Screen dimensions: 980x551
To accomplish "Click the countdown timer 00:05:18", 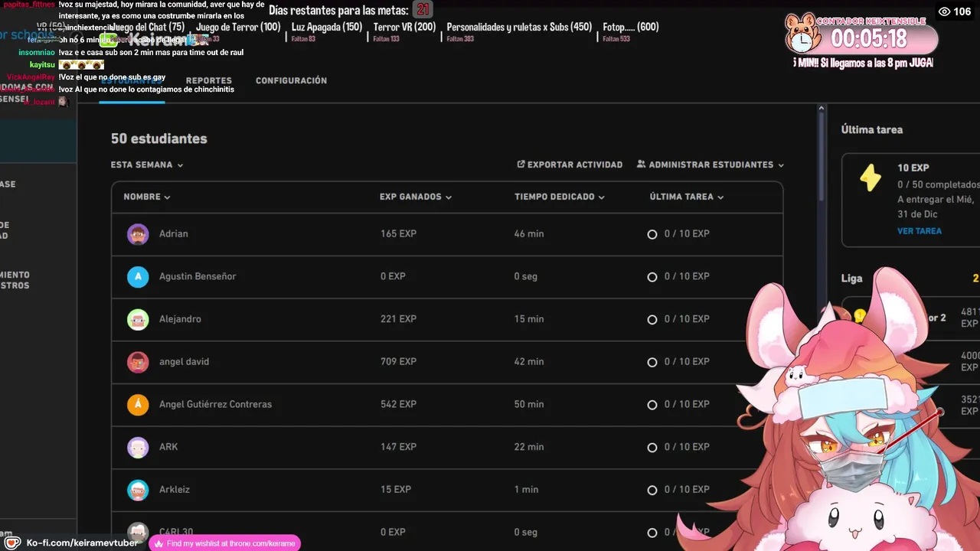I will (869, 38).
